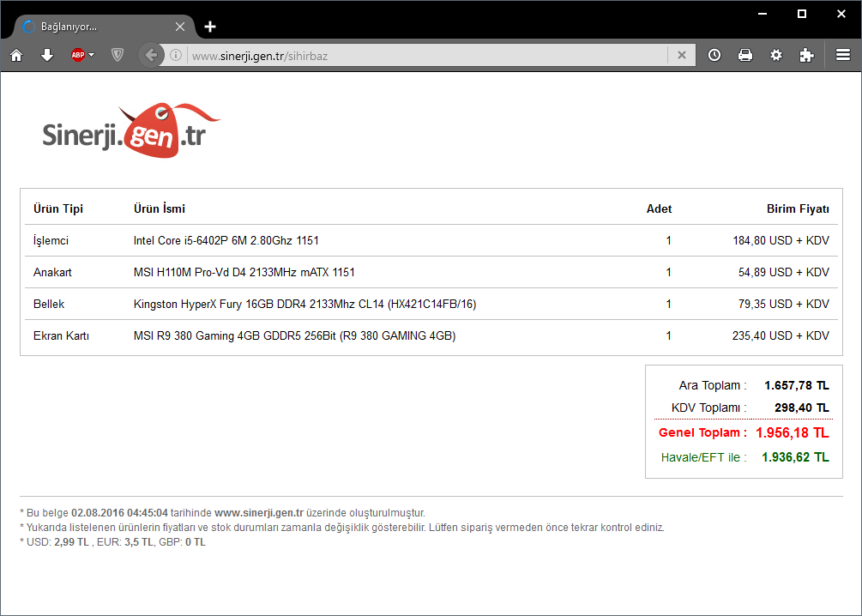Open settings gear icon
Viewport: 862px width, 616px height.
click(x=775, y=55)
